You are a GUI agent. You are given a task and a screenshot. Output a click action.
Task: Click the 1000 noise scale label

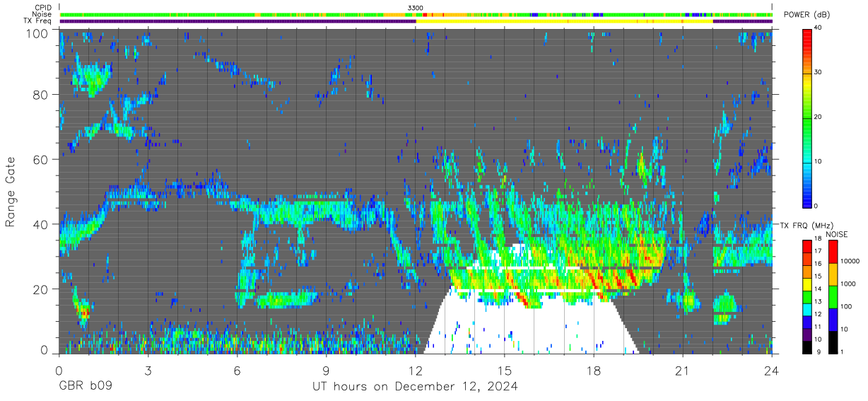(x=847, y=284)
